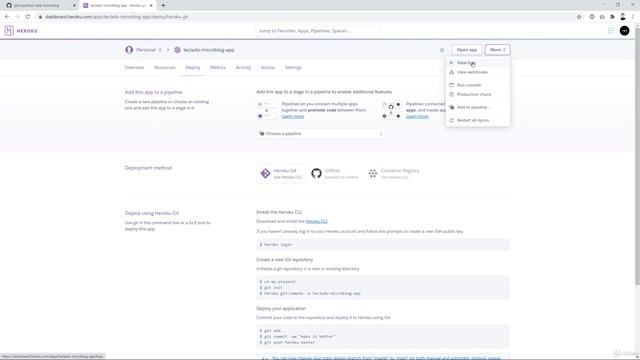
Task: Open browser extensions puzzle icon
Action: pos(612,17)
